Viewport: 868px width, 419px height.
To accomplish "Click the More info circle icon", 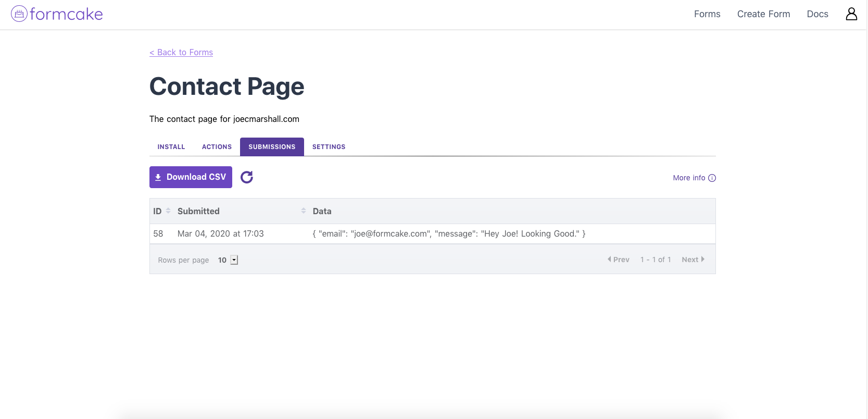I will point(712,178).
